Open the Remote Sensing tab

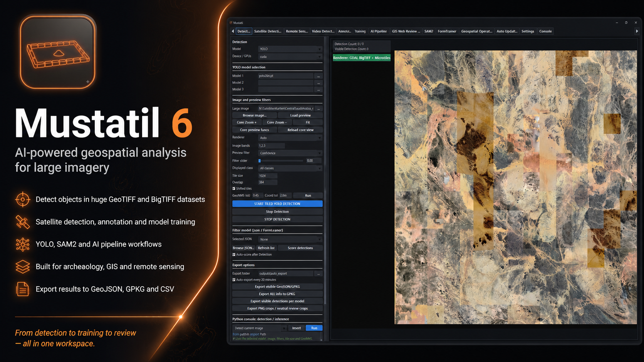coord(297,31)
